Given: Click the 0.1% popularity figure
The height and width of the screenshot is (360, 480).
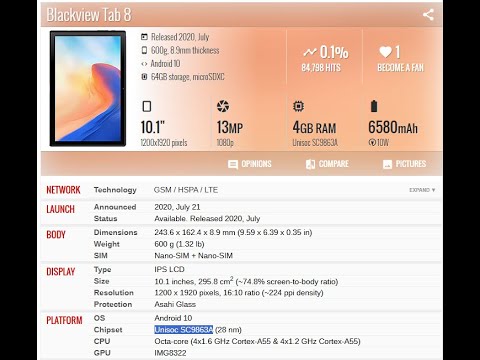Looking at the screenshot, I should pyautogui.click(x=334, y=52).
